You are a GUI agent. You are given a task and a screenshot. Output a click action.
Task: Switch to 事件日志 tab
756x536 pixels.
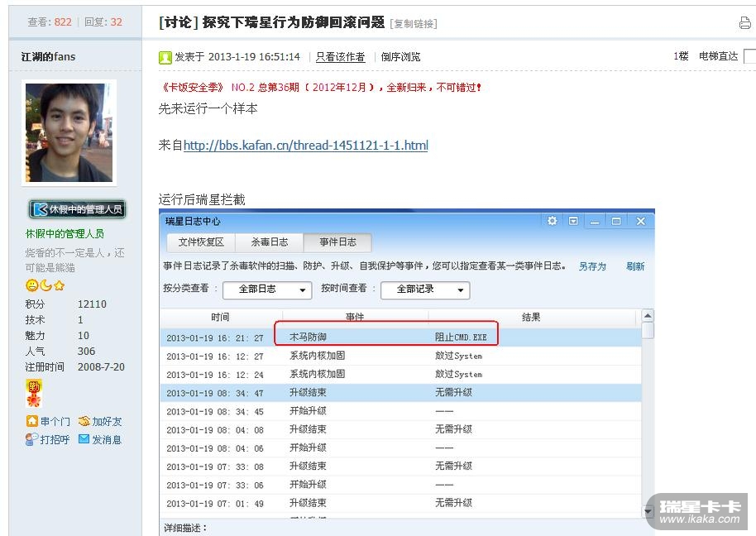click(x=337, y=242)
